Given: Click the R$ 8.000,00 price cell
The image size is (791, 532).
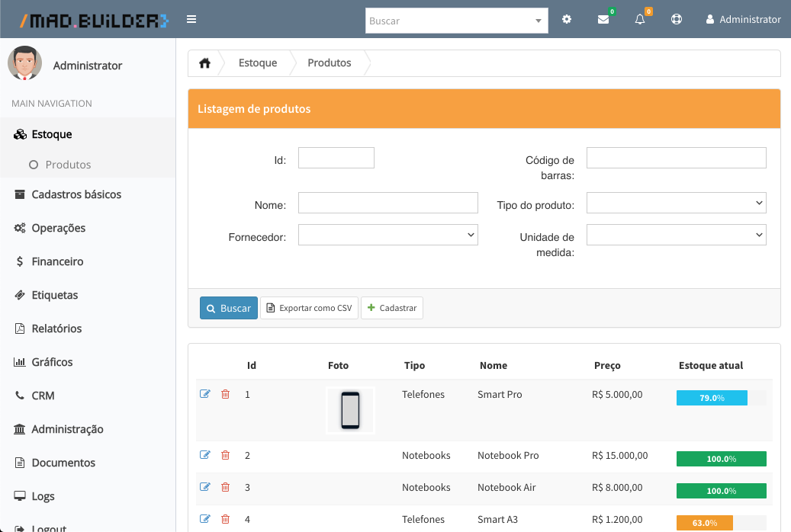Looking at the screenshot, I should [x=617, y=488].
